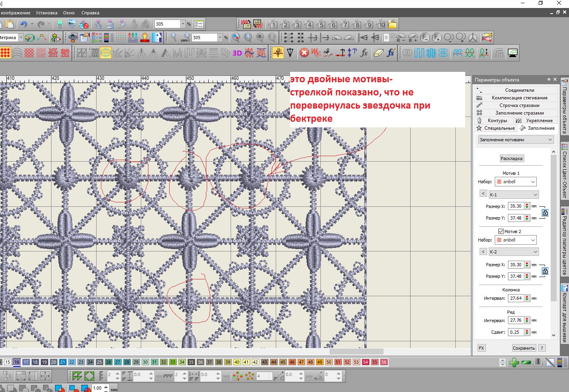Click the two fish icon

tap(487, 38)
